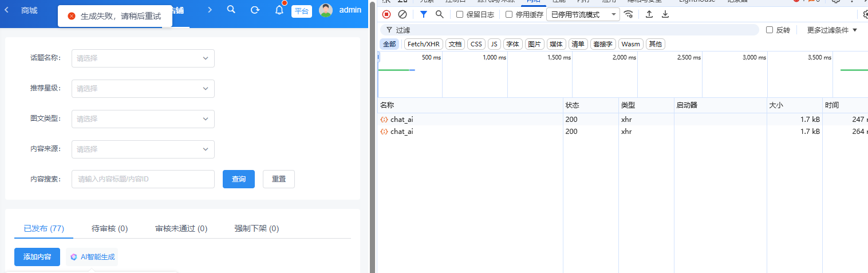Open the 话题名称 dropdown
The image size is (868, 273).
[143, 58]
